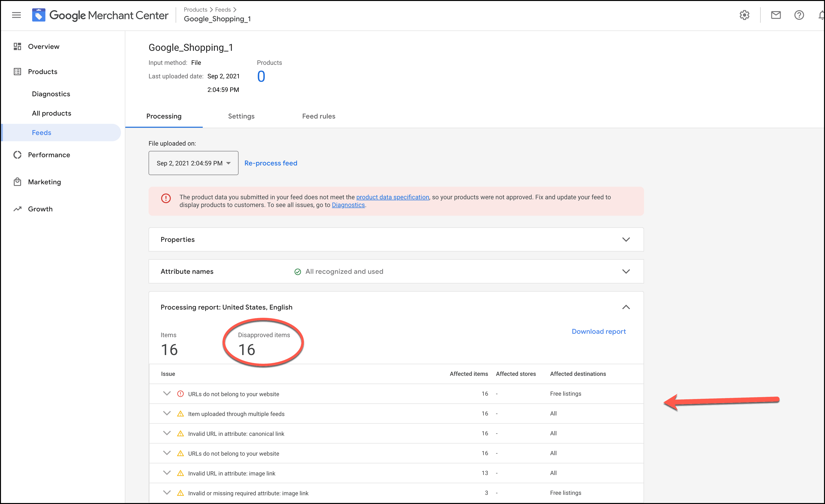Switch to the Settings tab
Screen dimensions: 825x504
coord(241,116)
